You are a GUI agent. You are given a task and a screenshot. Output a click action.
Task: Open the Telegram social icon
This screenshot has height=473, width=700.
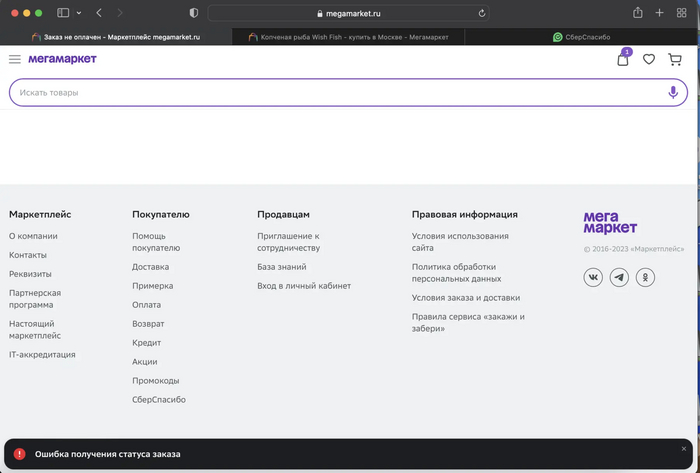(619, 277)
